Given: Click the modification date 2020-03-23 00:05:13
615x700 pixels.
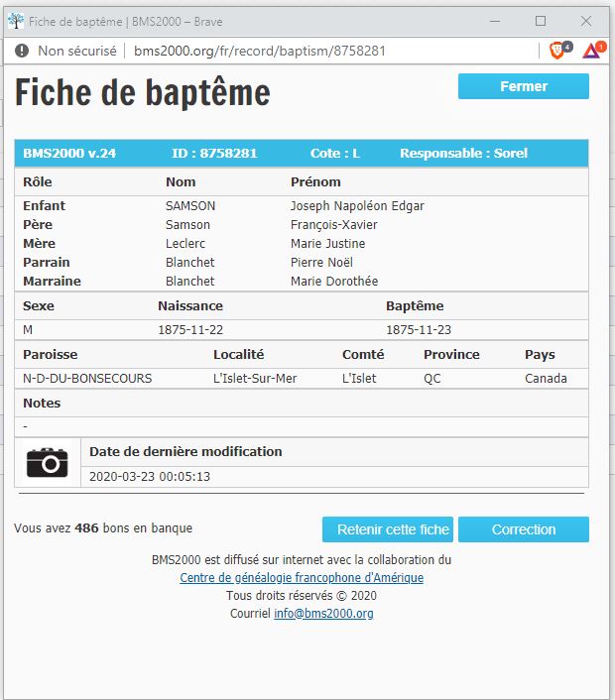Looking at the screenshot, I should (150, 476).
